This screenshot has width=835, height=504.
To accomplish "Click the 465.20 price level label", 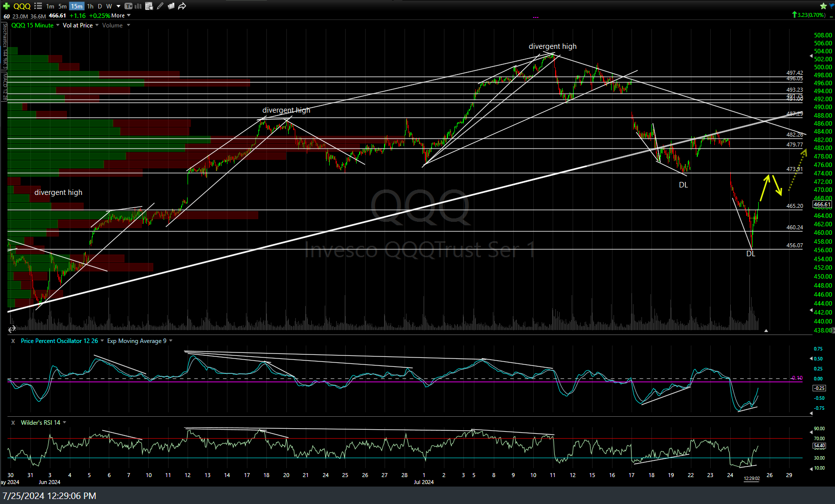I will click(795, 206).
